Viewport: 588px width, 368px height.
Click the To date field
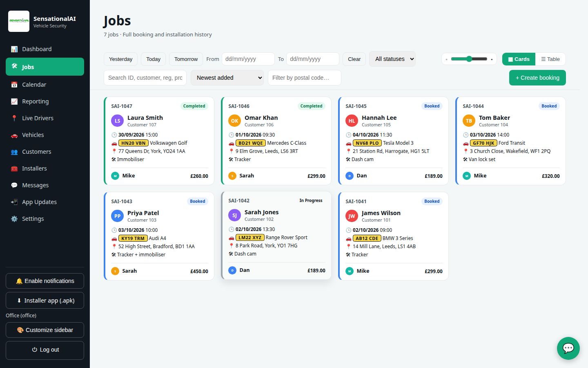point(313,59)
